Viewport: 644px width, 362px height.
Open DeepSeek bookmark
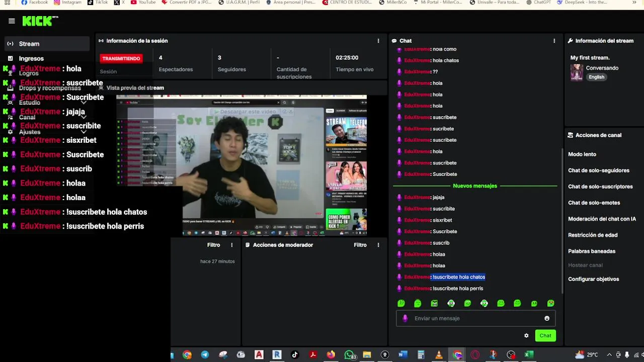click(582, 3)
